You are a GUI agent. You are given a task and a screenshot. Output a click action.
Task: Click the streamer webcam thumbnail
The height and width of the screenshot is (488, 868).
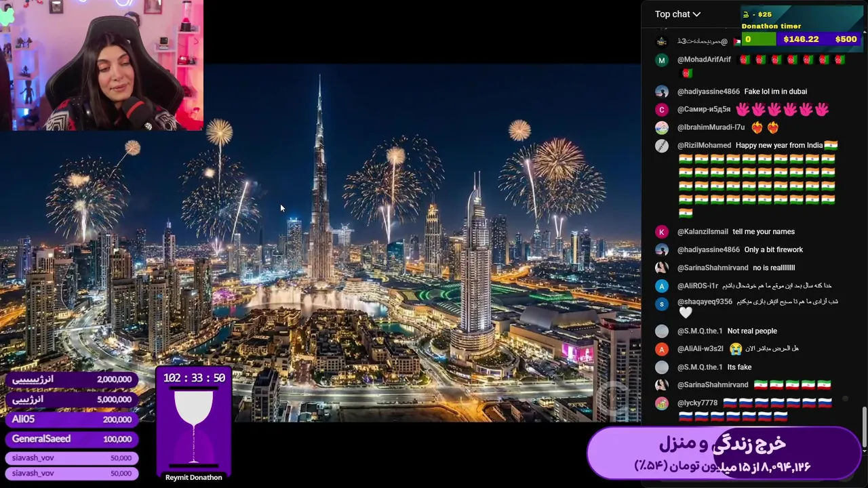tap(102, 65)
